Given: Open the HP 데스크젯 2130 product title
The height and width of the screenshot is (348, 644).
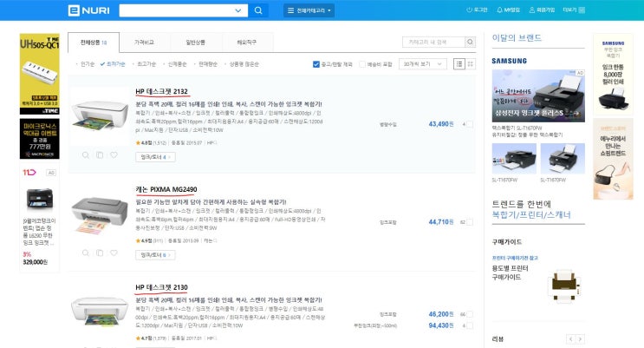Looking at the screenshot, I should [x=161, y=287].
